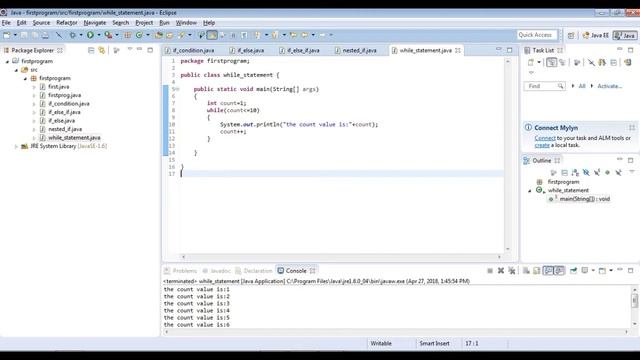Open the File menu

click(6, 23)
